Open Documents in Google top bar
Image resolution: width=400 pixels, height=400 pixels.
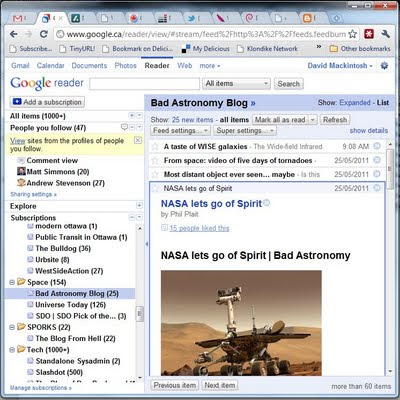pos(89,66)
